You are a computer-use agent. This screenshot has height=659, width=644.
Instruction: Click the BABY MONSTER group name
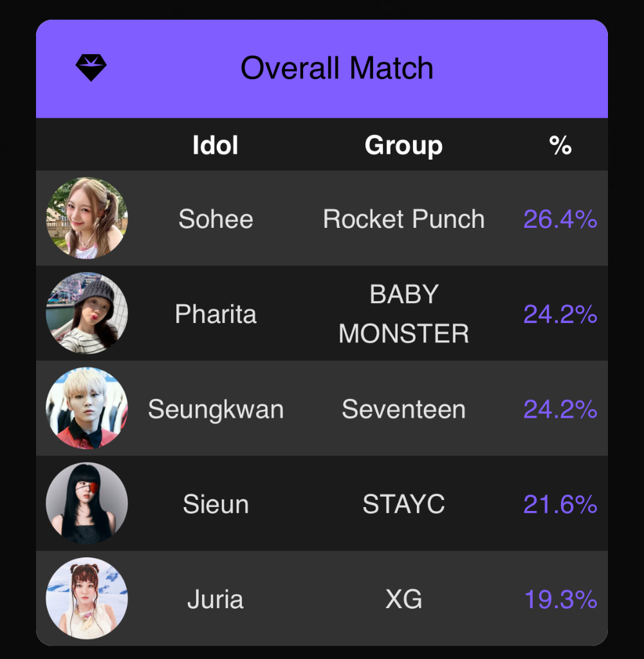pyautogui.click(x=404, y=313)
